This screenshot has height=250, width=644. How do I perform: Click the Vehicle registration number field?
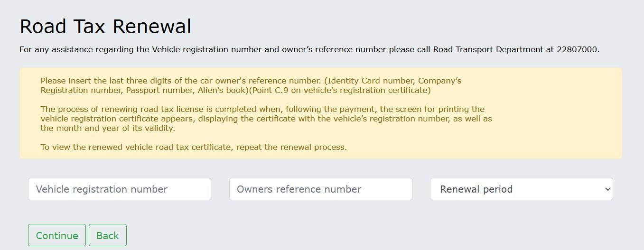pyautogui.click(x=119, y=189)
